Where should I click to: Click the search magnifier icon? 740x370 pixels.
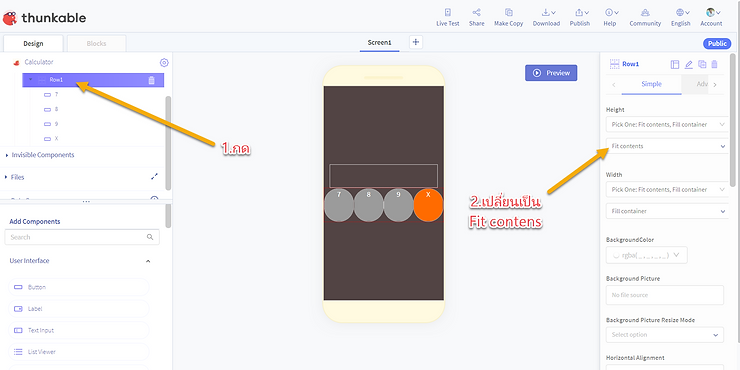click(x=150, y=237)
